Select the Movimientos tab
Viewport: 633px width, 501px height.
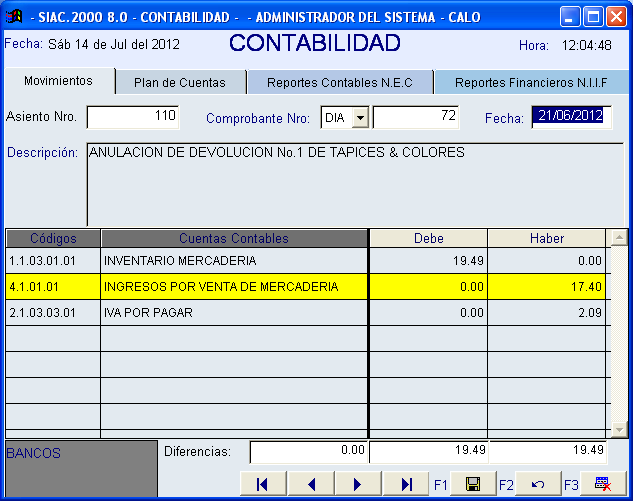[58, 81]
